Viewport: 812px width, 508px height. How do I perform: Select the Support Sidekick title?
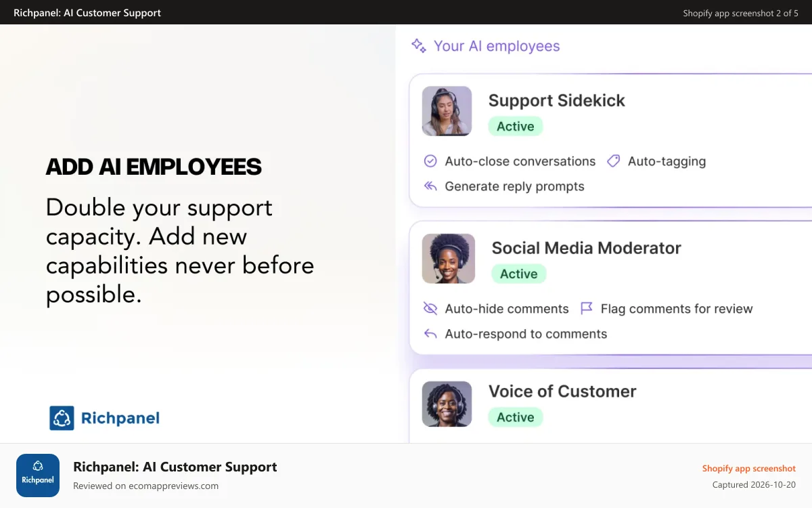(556, 100)
